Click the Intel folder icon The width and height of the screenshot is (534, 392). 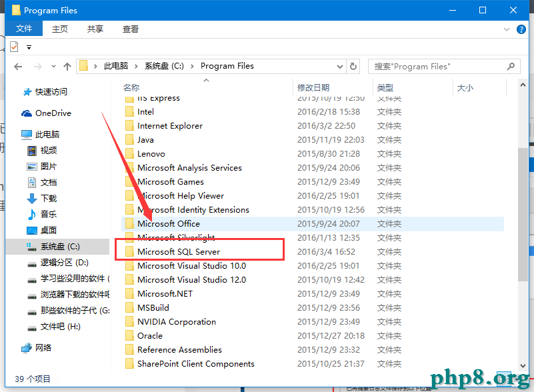coord(129,112)
